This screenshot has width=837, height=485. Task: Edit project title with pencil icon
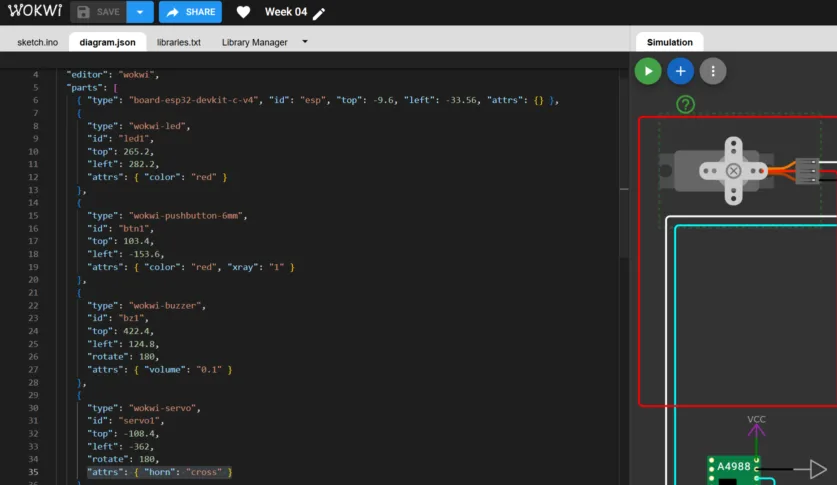[319, 13]
